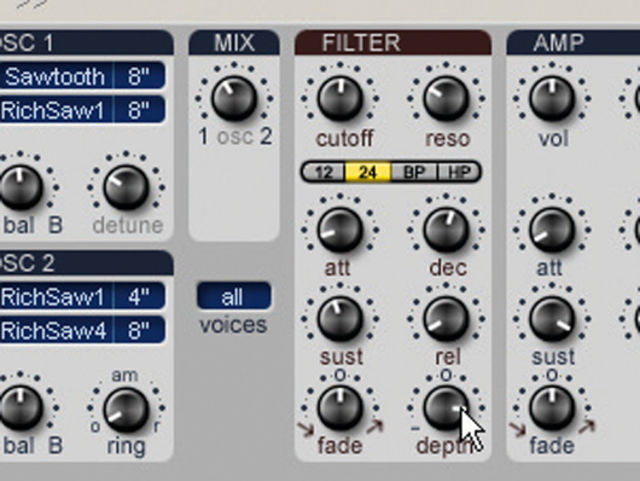Click the 'reso' label

(x=448, y=139)
